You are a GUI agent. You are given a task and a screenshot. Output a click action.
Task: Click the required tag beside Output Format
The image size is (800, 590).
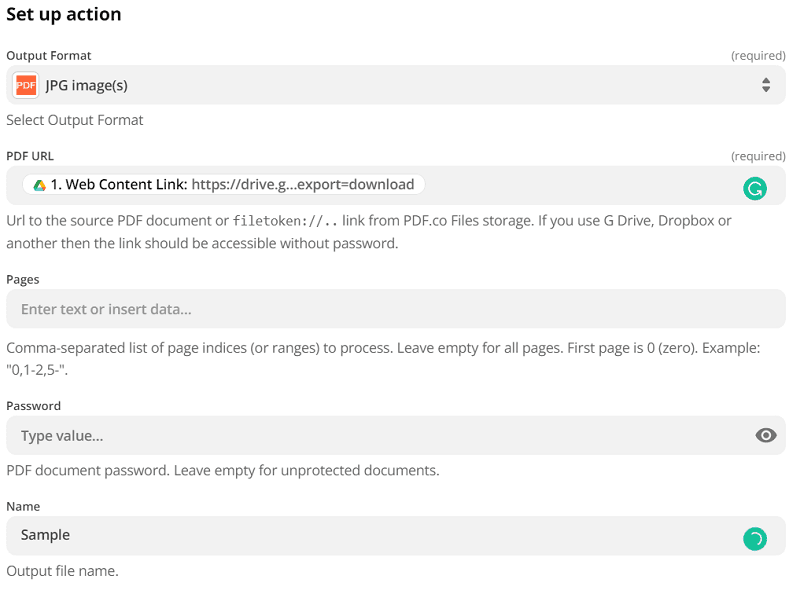click(x=758, y=56)
